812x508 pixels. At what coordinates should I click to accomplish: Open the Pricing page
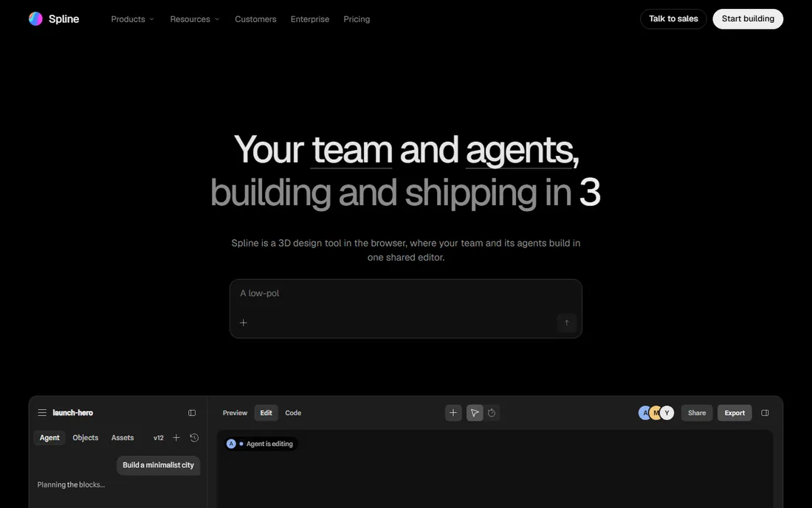(x=357, y=19)
